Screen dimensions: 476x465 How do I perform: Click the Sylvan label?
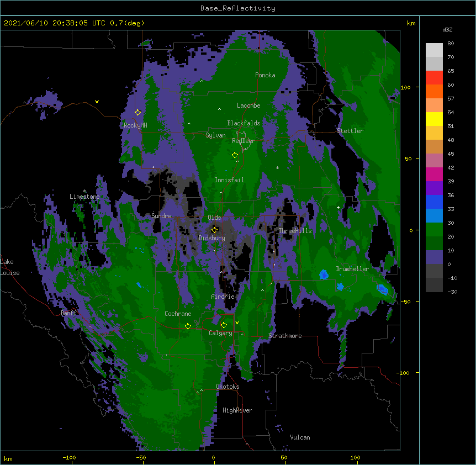pyautogui.click(x=215, y=135)
